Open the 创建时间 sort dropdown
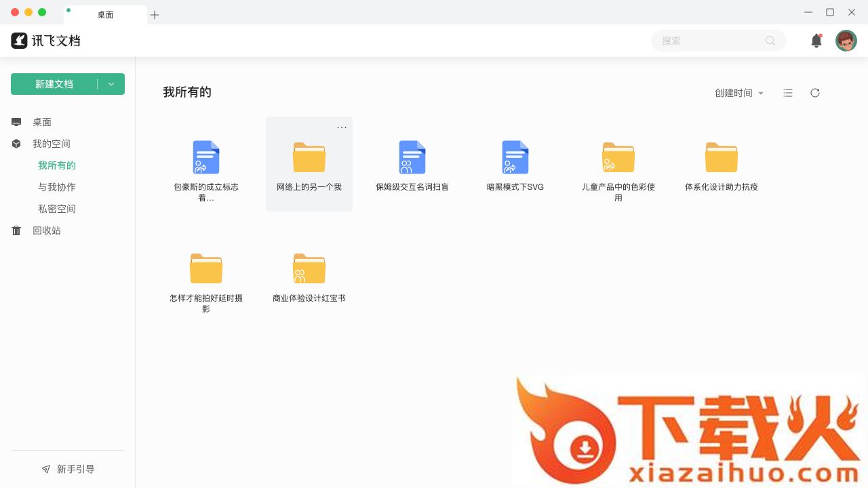This screenshot has width=868, height=488. 739,93
